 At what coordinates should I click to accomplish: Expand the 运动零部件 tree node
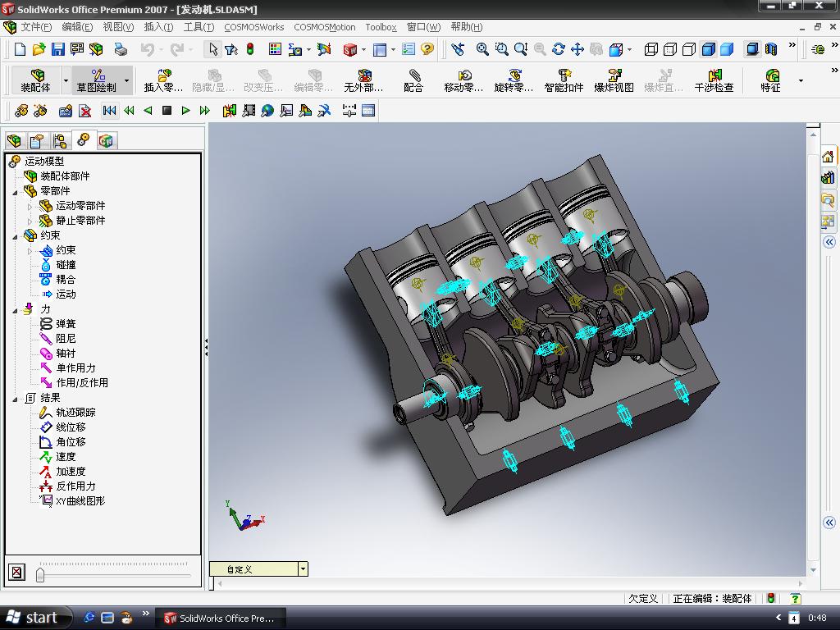point(30,206)
